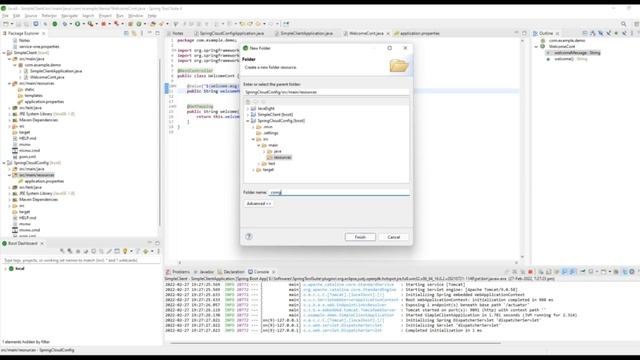Open the Refactor menu
This screenshot has width=640, height=360.
[49, 16]
